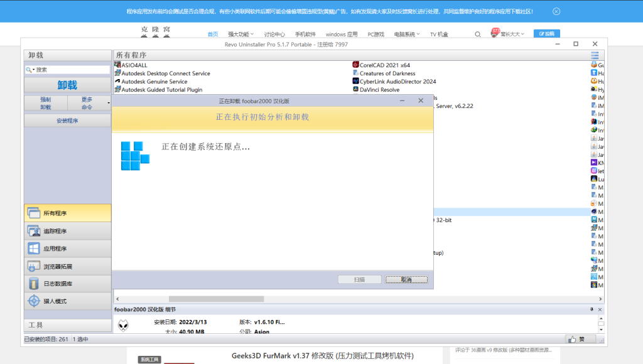Select DaVinci Resolve entry
This screenshot has height=364, width=643.
point(379,90)
